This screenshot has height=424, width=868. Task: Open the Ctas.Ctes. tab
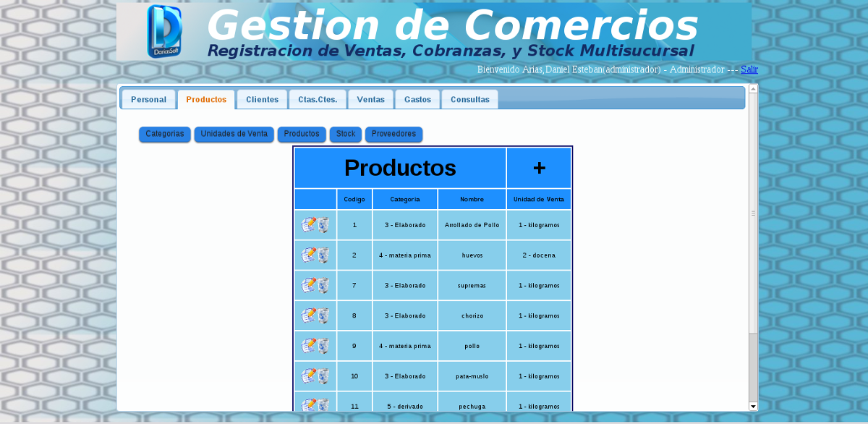[318, 99]
